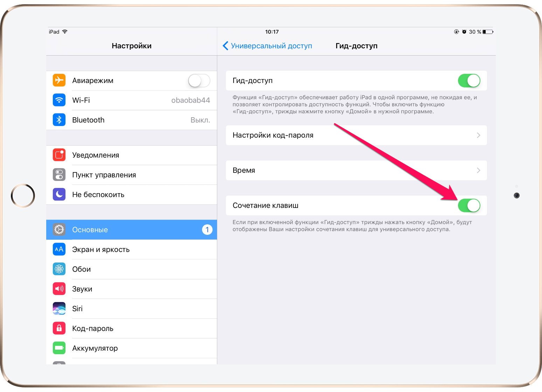The image size is (542, 392).
Task: Select the Bluetooth icon in sidebar
Action: 59,120
